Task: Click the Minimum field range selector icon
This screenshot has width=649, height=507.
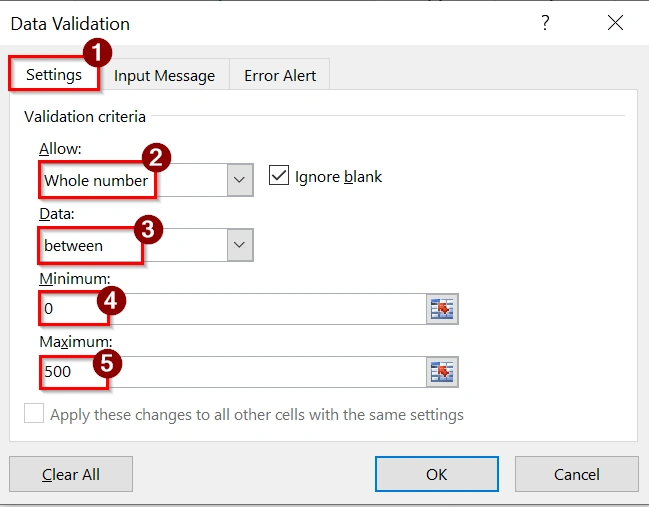Action: 441,309
